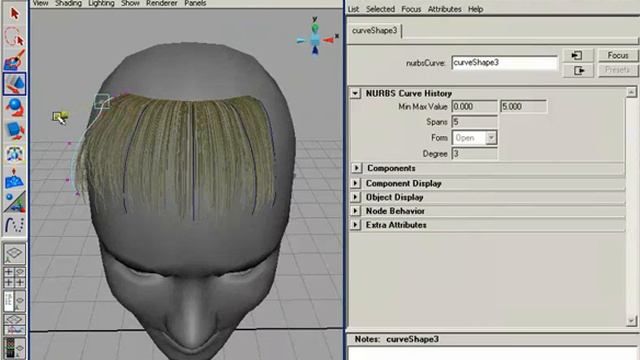This screenshot has width=640, height=360.
Task: Switch to the Rotate tool sphere icon
Action: click(15, 107)
